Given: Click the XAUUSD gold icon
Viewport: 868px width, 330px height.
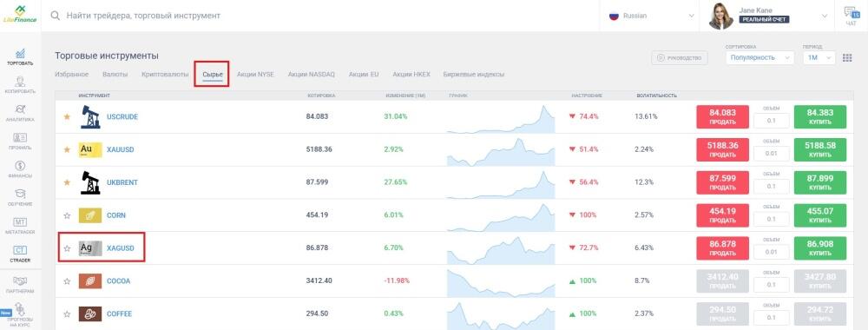Looking at the screenshot, I should 90,149.
